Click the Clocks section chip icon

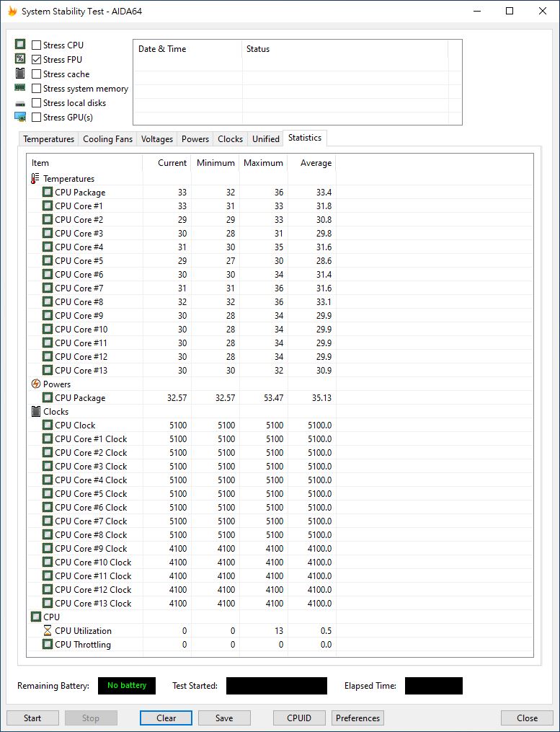tap(35, 411)
